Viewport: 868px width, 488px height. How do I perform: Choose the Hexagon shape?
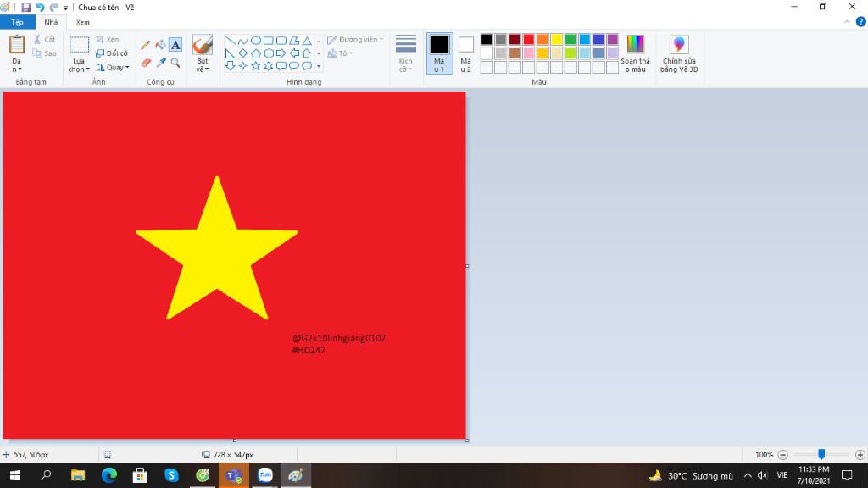click(x=269, y=53)
